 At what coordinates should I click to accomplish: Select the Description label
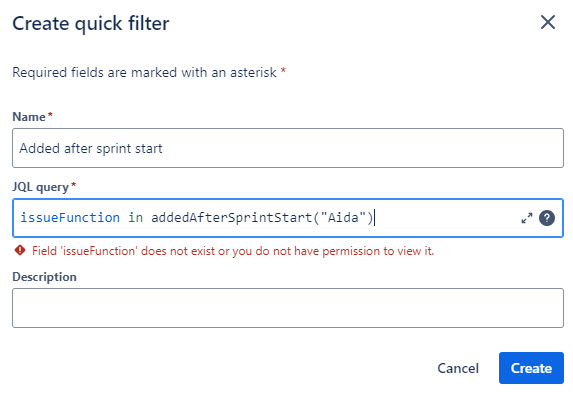pos(45,277)
